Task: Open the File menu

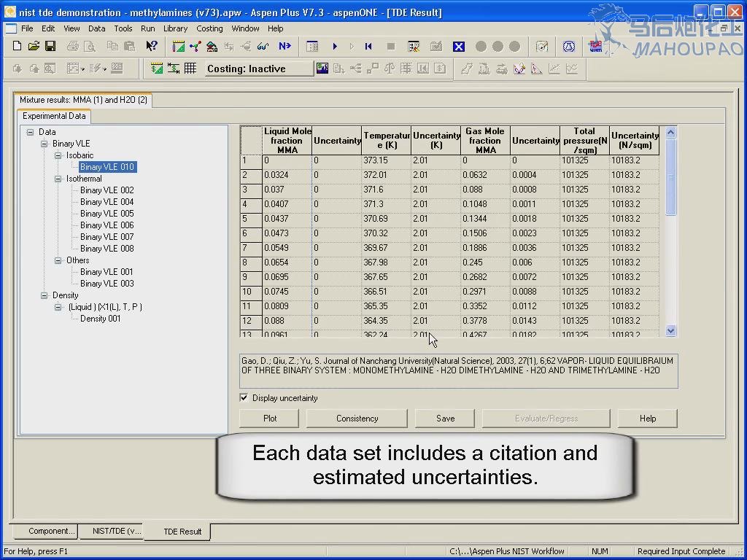Action: pos(27,28)
